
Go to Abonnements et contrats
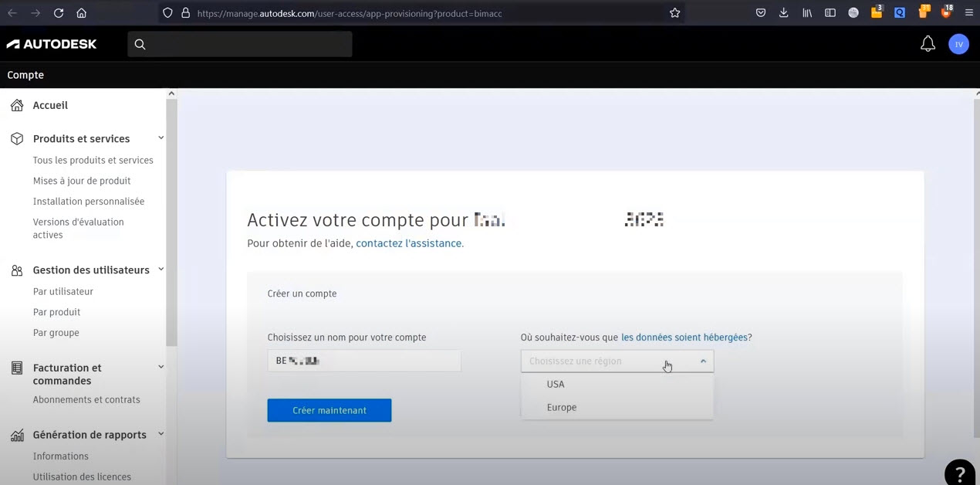[x=86, y=399]
